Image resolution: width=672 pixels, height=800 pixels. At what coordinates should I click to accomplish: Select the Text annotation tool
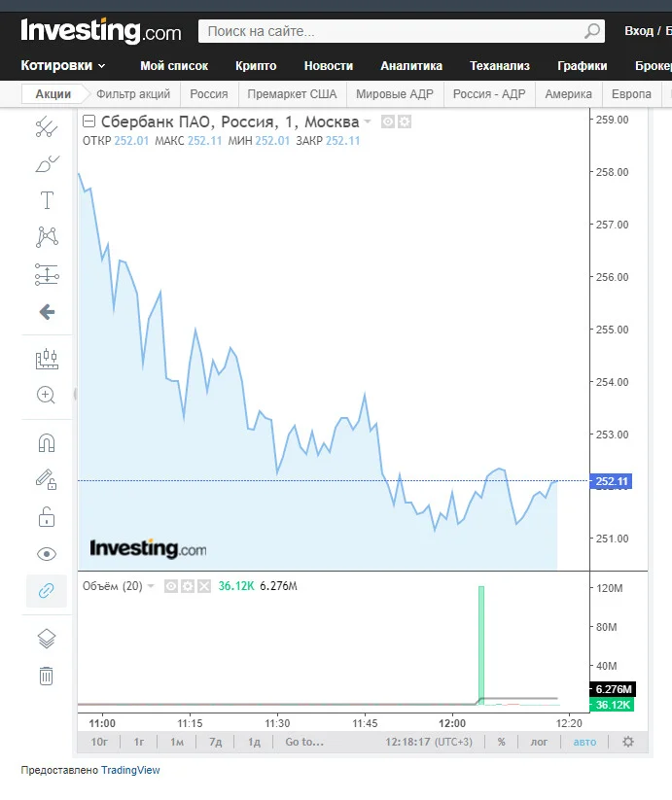(47, 200)
